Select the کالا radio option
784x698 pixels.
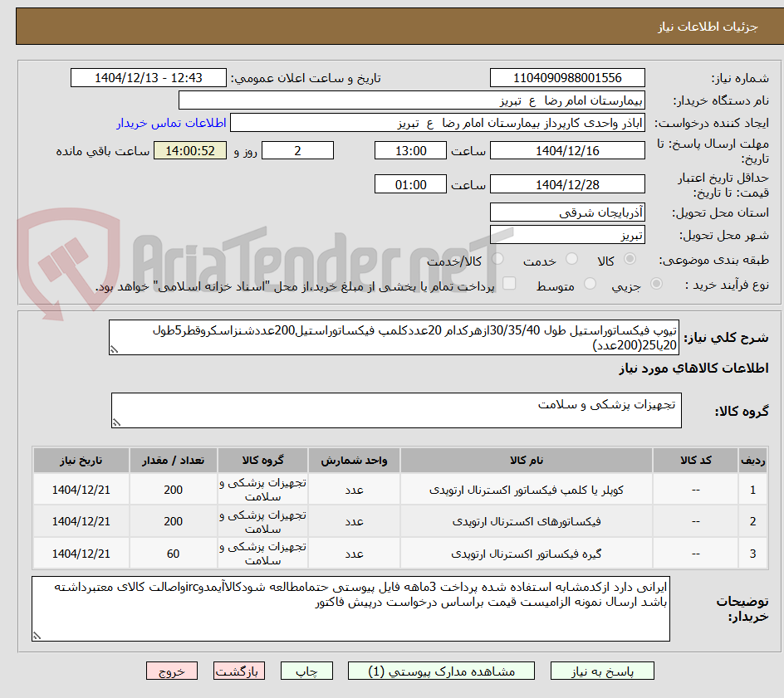(x=630, y=259)
